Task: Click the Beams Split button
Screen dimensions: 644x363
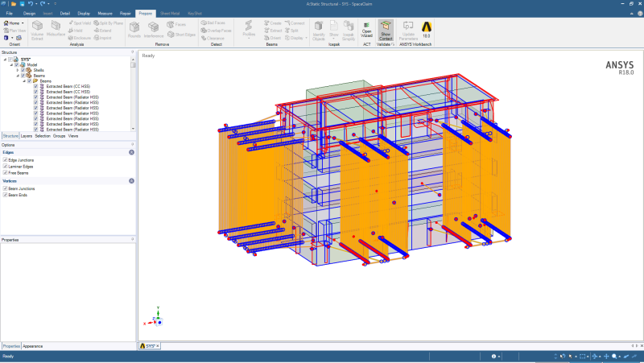Action: [292, 31]
